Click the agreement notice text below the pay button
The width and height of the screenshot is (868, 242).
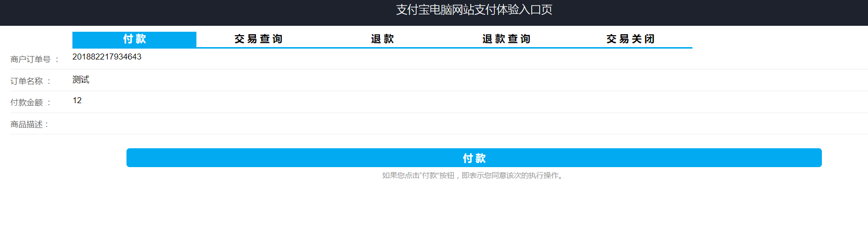click(x=474, y=176)
